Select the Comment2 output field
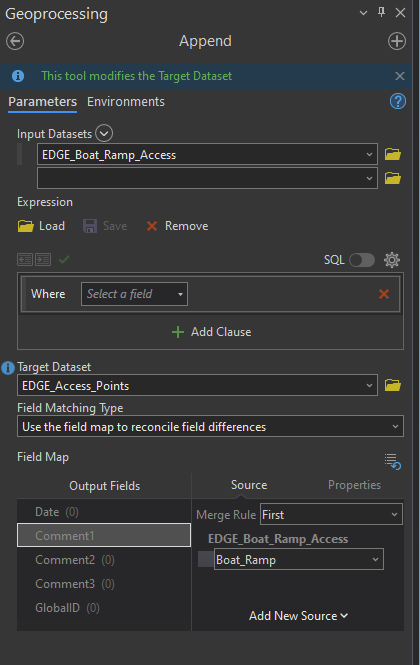Viewport: 420px width, 665px height. tap(104, 560)
